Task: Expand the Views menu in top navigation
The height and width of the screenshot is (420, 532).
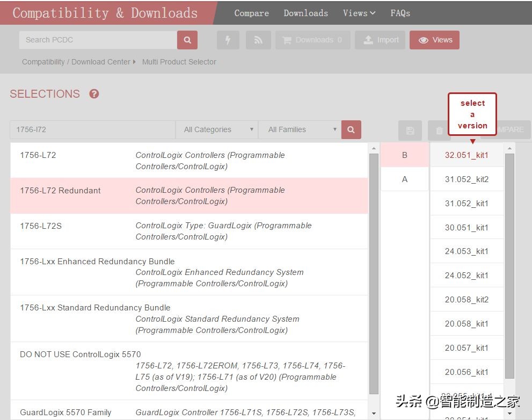Action: click(x=359, y=13)
